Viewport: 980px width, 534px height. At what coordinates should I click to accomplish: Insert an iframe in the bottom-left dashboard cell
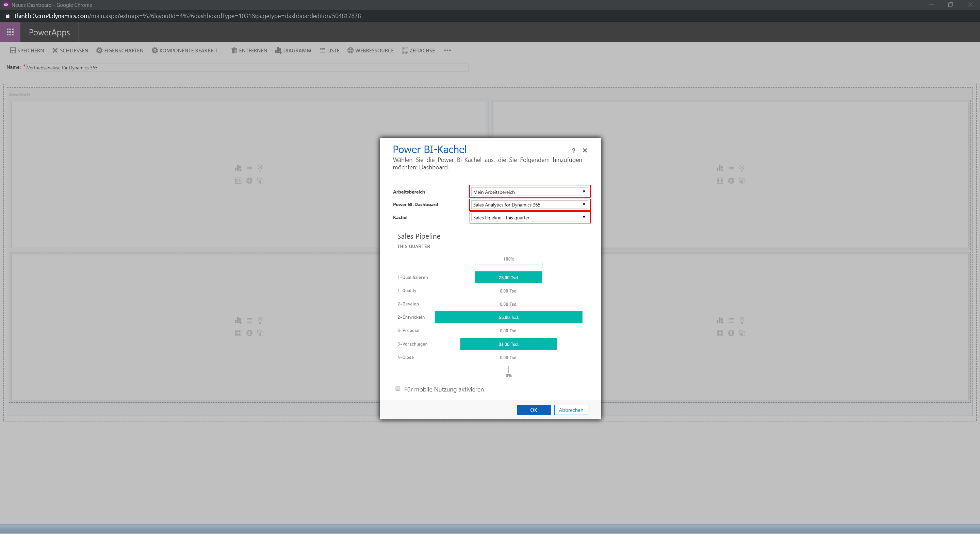pyautogui.click(x=238, y=333)
